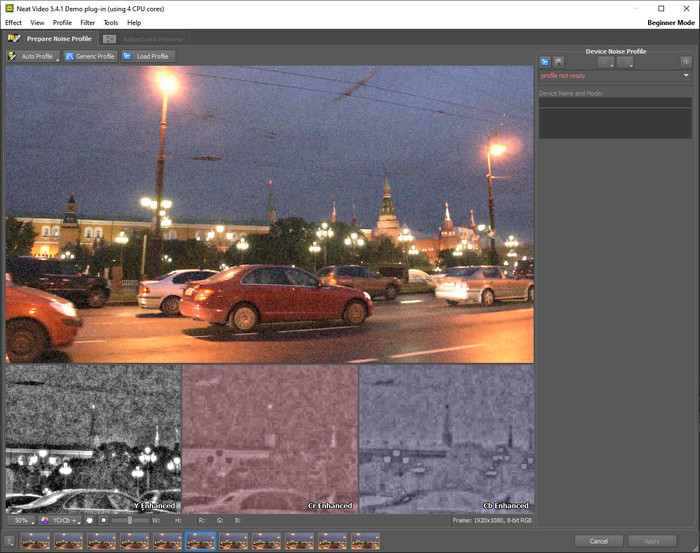Click the large device description box
Screen dimensions: 700x553
615,123
